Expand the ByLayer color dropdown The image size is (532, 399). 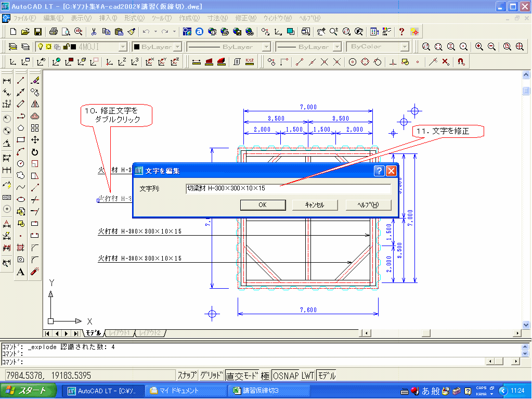[178, 46]
